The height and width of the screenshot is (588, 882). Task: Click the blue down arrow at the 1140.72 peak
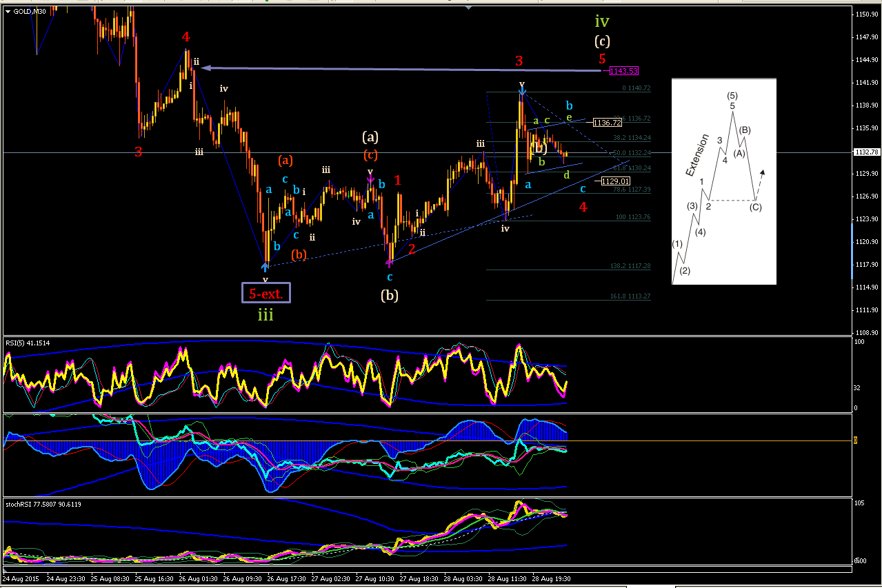click(x=522, y=90)
